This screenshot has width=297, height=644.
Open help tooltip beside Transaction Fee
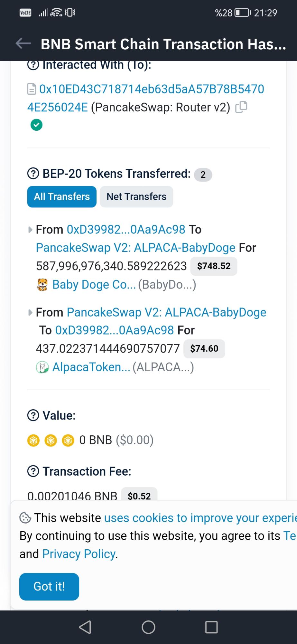click(32, 471)
